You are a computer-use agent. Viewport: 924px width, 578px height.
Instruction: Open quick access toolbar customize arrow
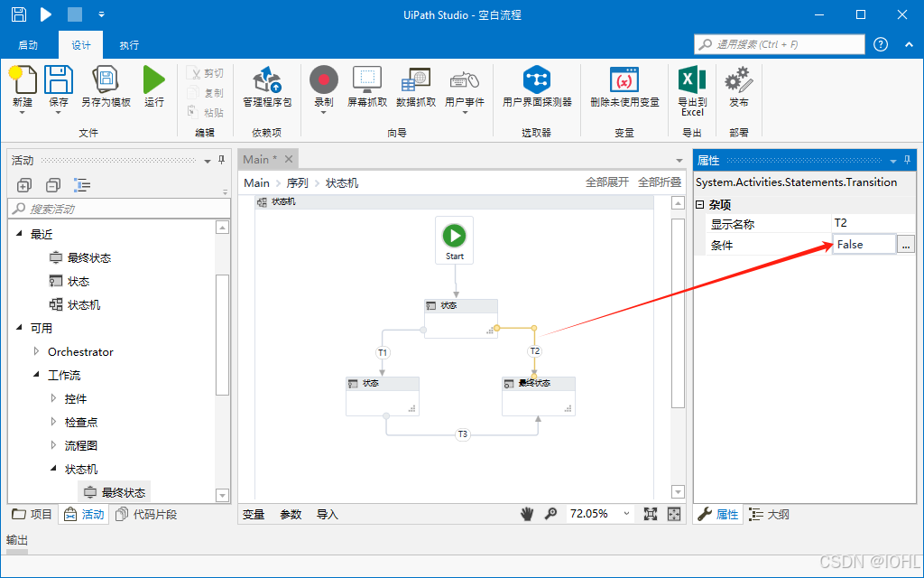click(x=101, y=14)
